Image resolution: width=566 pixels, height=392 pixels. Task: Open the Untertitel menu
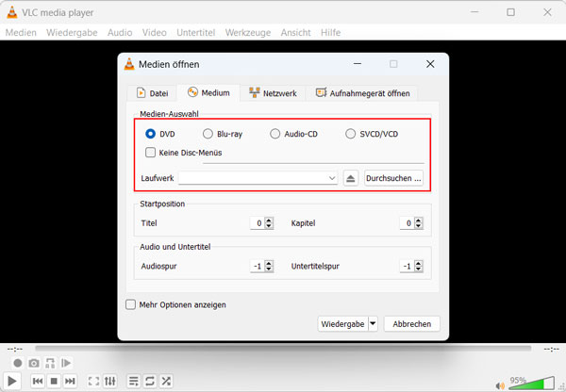click(x=196, y=32)
